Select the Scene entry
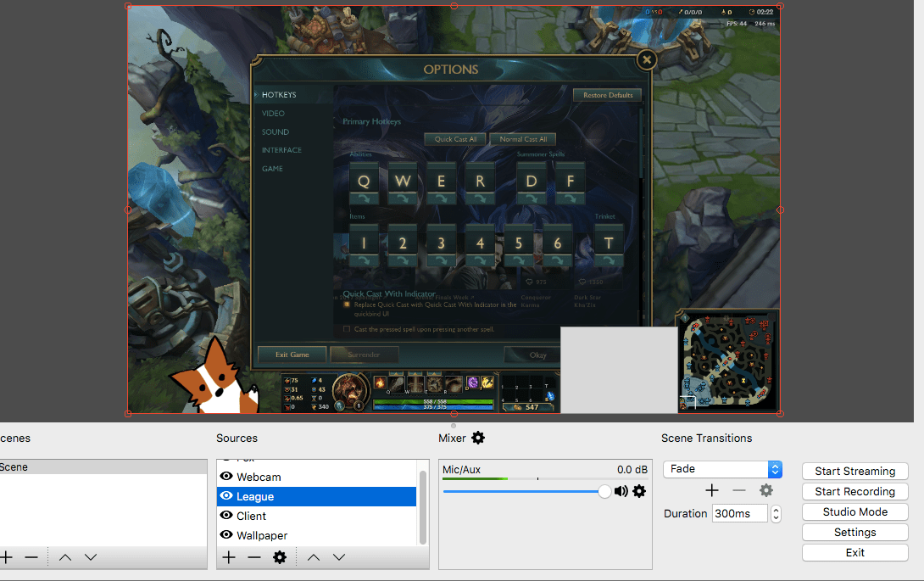The height and width of the screenshot is (581, 924). (x=103, y=467)
